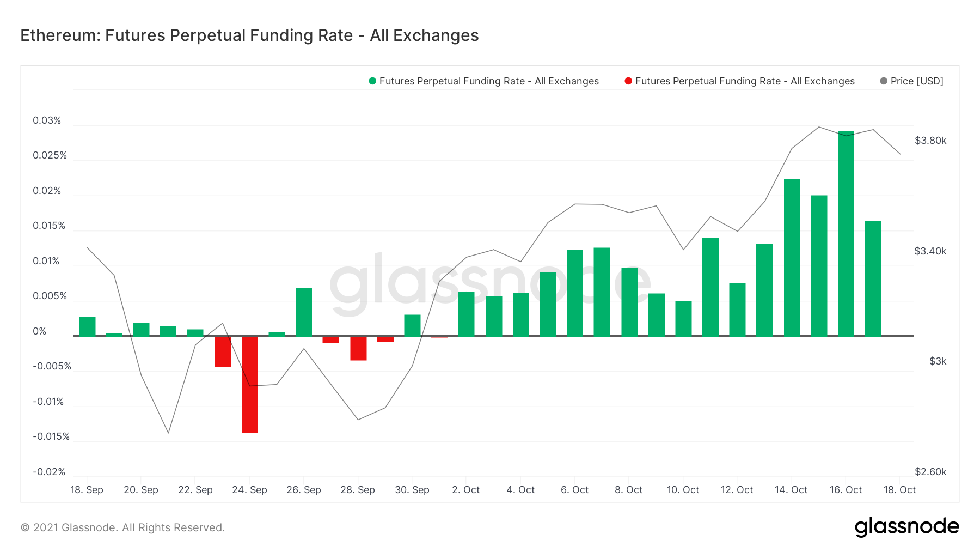Click the 10. Oct date axis label
Image resolution: width=980 pixels, height=552 pixels.
click(683, 490)
